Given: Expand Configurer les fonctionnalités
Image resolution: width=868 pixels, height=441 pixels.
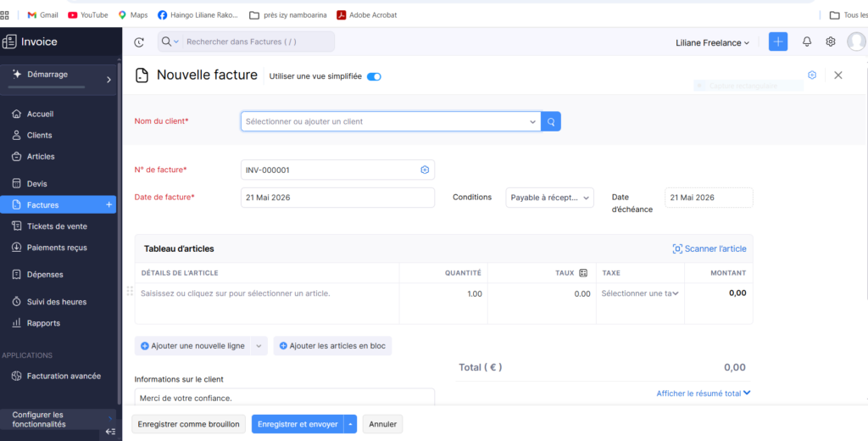Looking at the screenshot, I should tap(58, 420).
